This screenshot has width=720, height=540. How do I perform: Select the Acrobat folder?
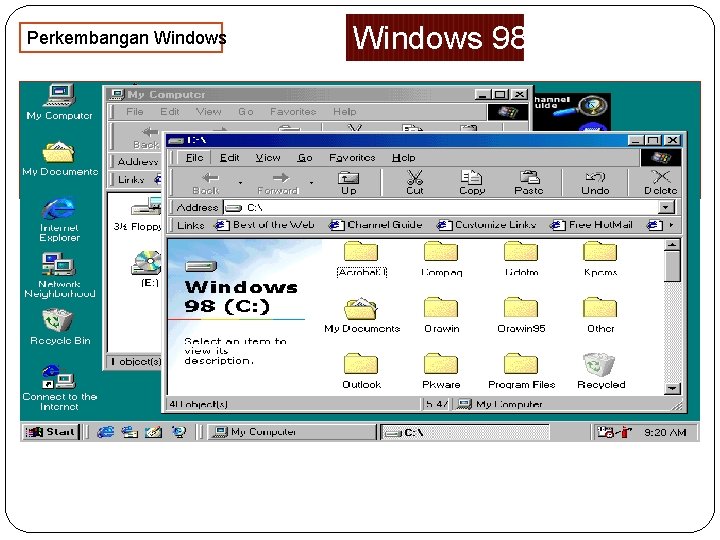[x=361, y=259]
